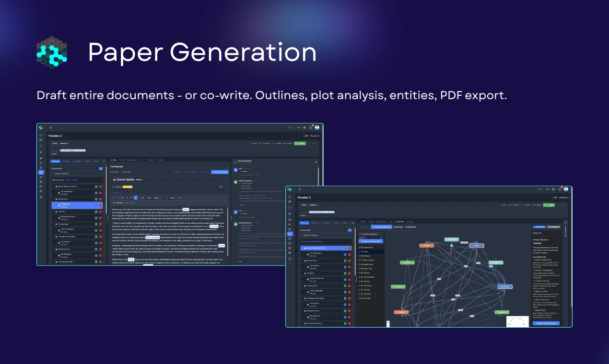Click the plus zoom-in control on the graph canvas
The width and height of the screenshot is (609, 364).
(x=388, y=322)
